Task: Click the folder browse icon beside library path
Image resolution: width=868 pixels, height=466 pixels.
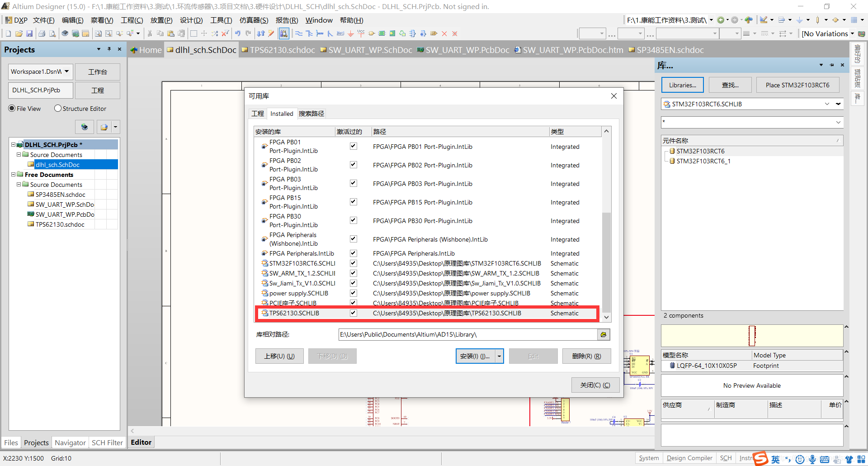Action: pos(604,334)
